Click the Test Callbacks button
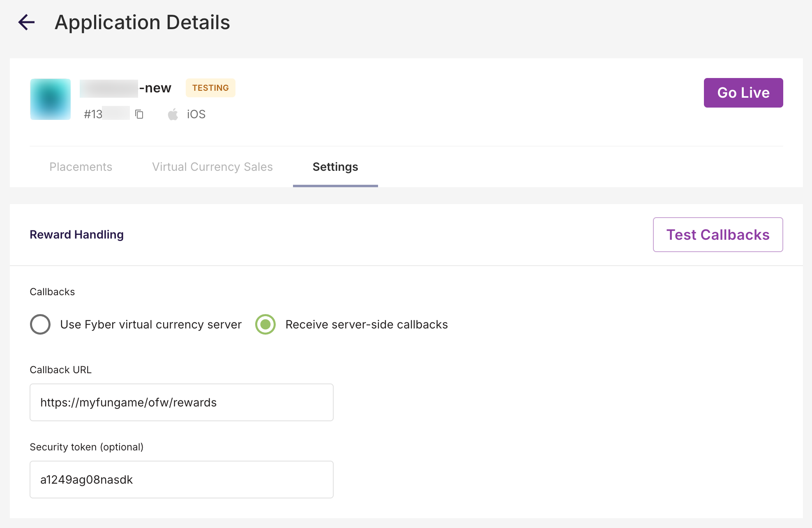 [717, 234]
